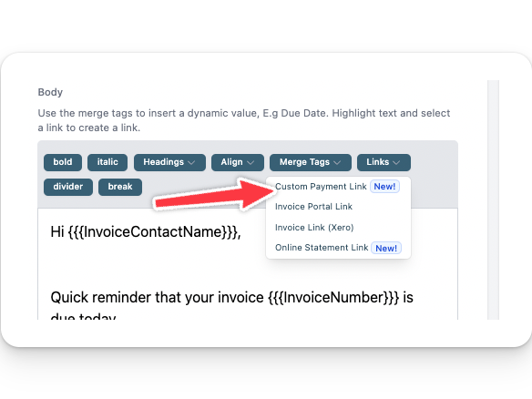Insert a divider
The height and width of the screenshot is (399, 532).
(68, 187)
